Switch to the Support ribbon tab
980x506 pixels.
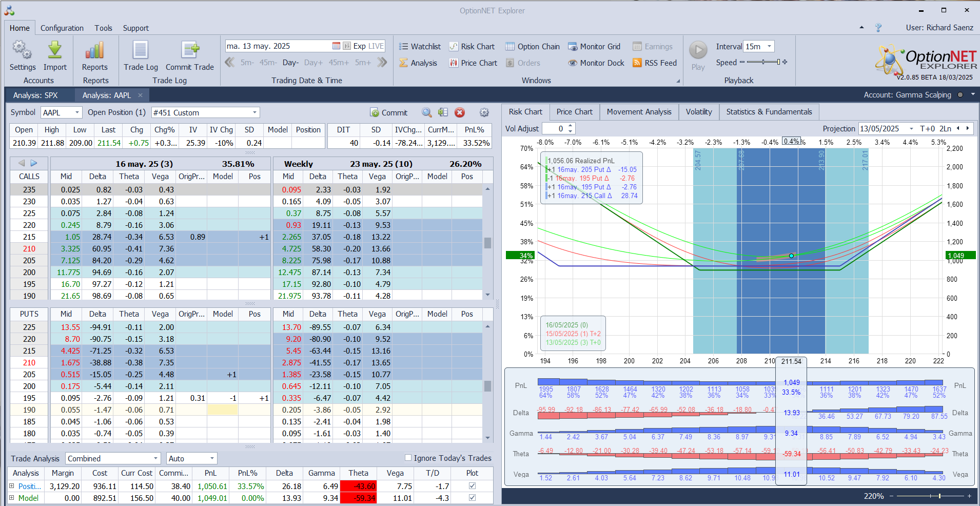click(135, 28)
